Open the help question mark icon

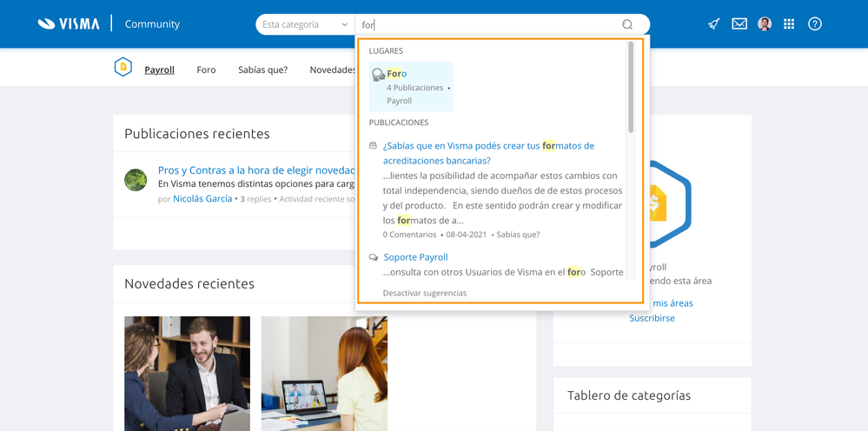pos(815,23)
